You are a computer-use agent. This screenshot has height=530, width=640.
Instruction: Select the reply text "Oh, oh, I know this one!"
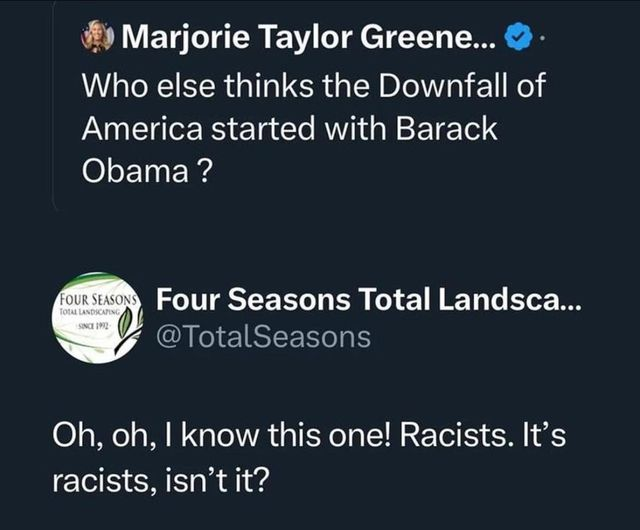222,434
